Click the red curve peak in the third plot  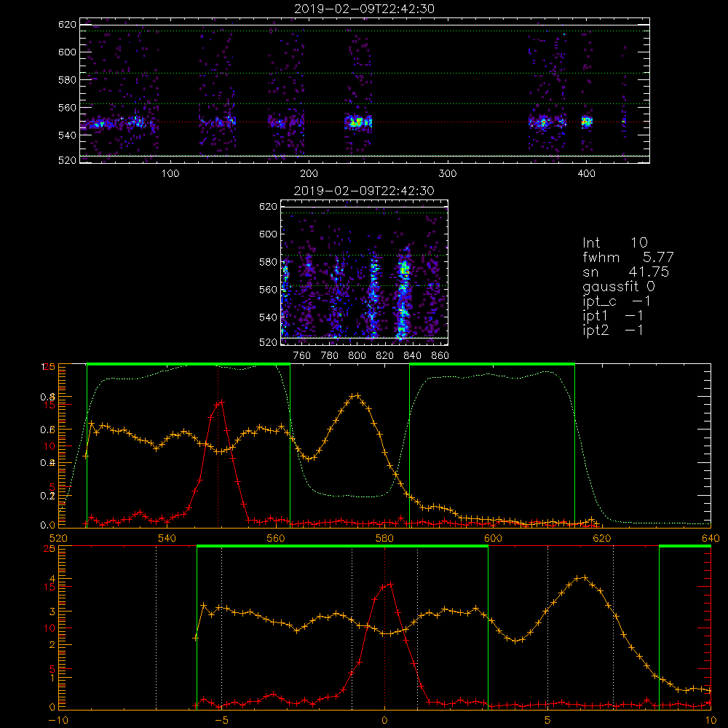point(221,402)
